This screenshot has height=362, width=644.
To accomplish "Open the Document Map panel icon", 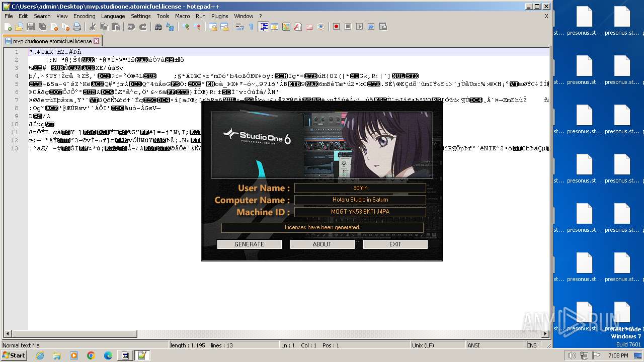I will (x=286, y=27).
